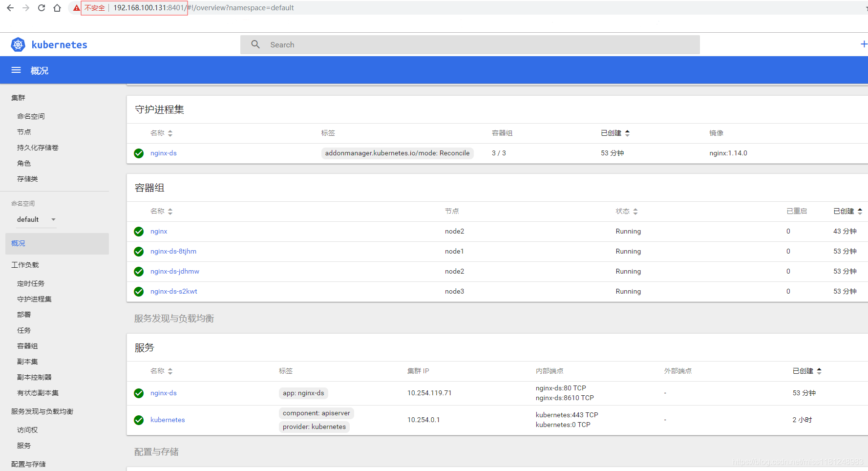Click the green status icon for nginx-ds daemon set
868x471 pixels.
pyautogui.click(x=139, y=153)
